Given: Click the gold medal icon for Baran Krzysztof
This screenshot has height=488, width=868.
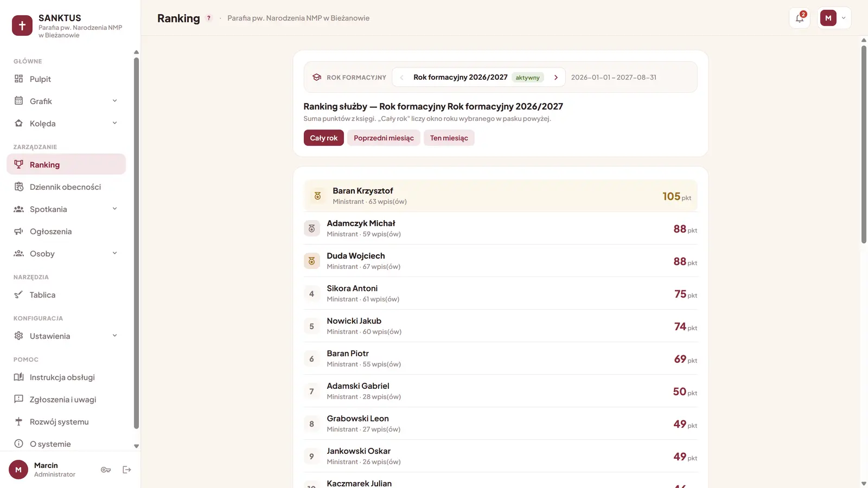Looking at the screenshot, I should (x=317, y=196).
